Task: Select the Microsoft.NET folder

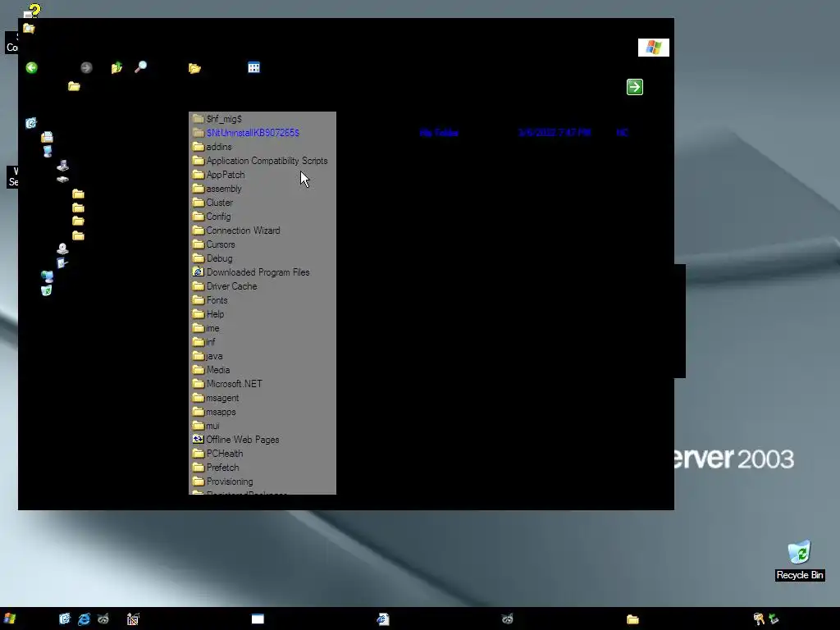Action: coord(228,384)
